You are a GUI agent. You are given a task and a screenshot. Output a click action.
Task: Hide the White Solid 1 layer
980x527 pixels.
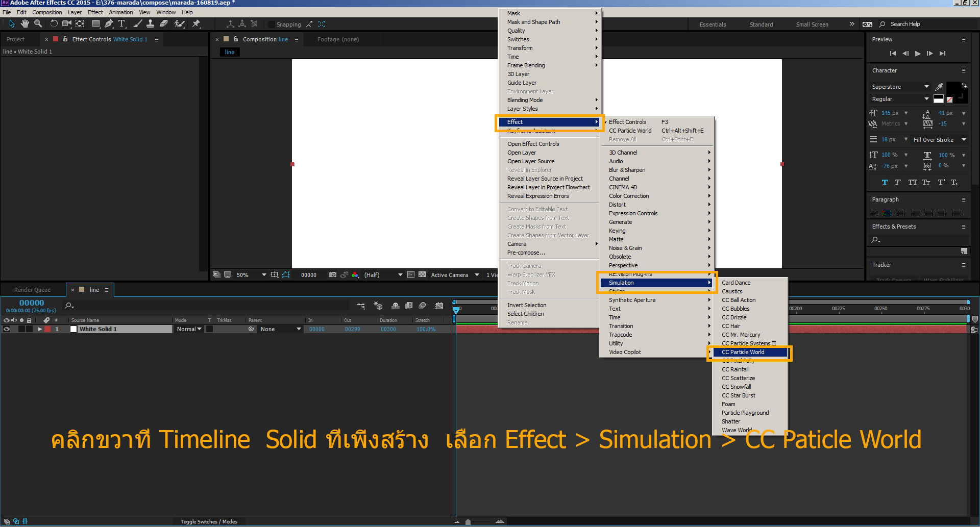pyautogui.click(x=7, y=330)
